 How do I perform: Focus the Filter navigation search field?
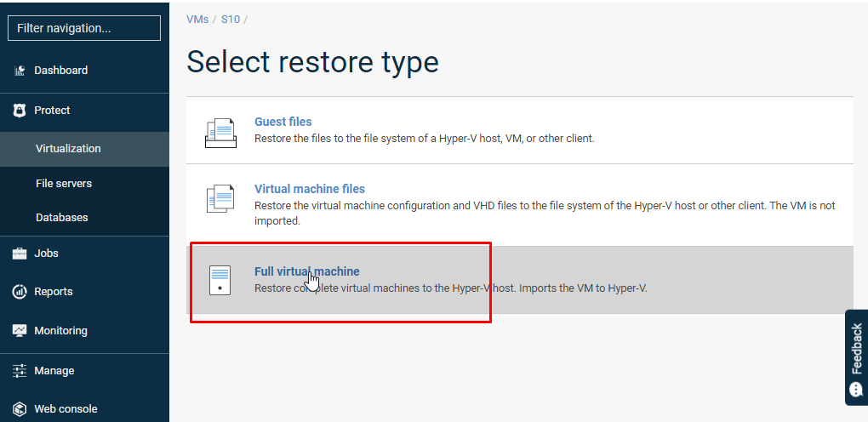click(84, 28)
